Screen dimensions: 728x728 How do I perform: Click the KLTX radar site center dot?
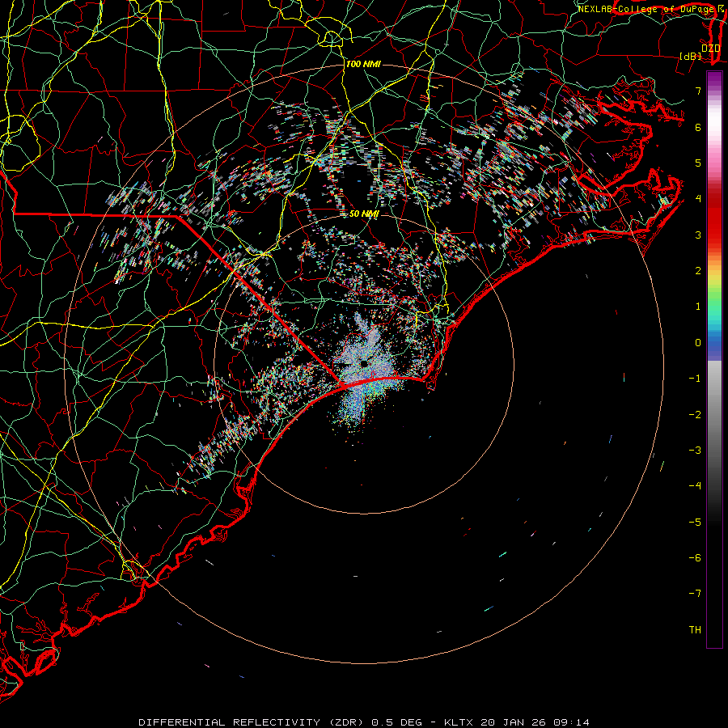click(x=363, y=363)
